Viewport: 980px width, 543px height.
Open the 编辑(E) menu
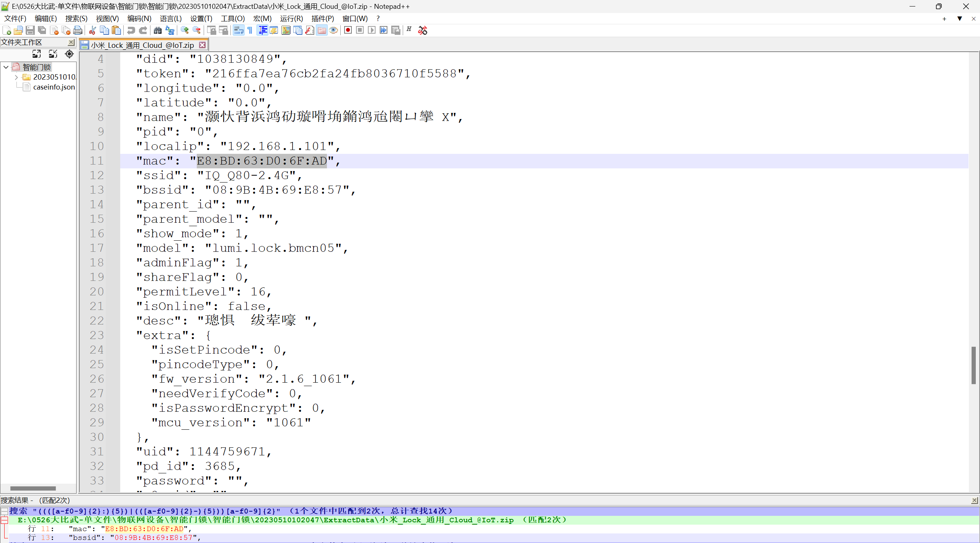pos(46,18)
